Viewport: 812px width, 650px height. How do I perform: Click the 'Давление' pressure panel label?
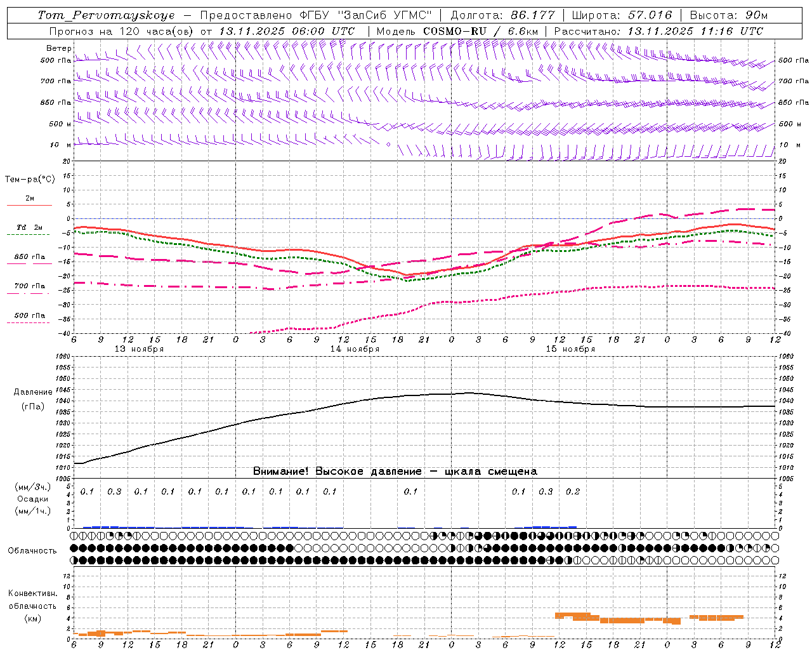pos(33,392)
